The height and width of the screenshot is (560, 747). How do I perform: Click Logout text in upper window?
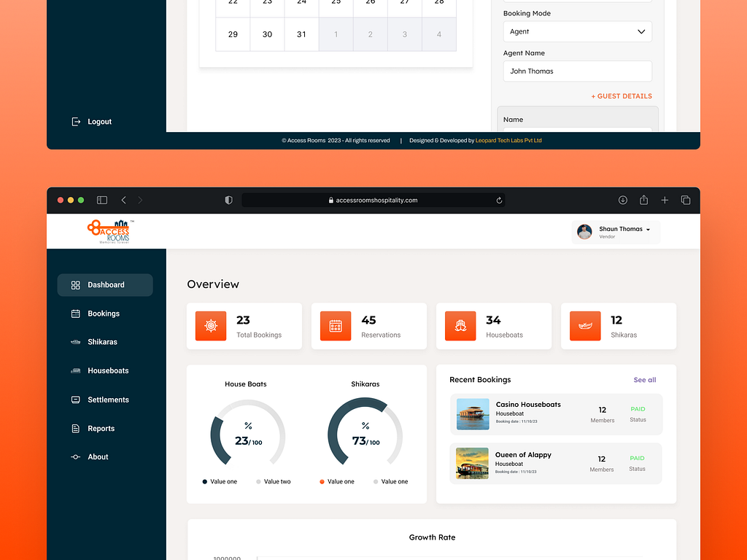pos(99,122)
